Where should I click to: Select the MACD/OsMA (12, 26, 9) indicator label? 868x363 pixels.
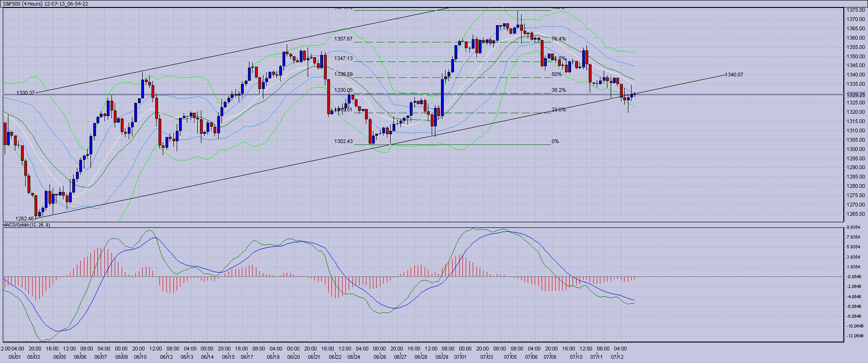[27, 225]
